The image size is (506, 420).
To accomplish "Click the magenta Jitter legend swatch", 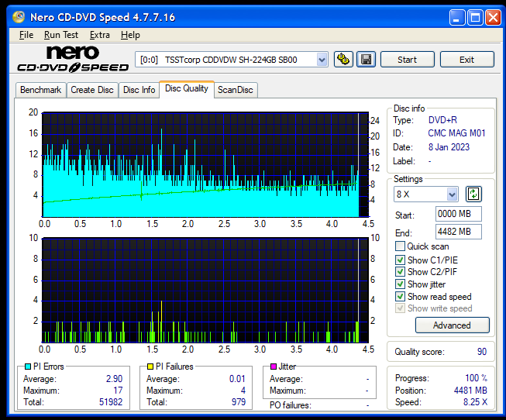I will pos(274,367).
